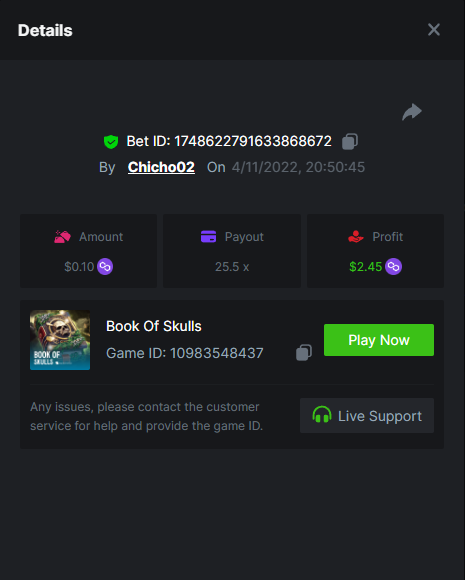Click the Details header title
This screenshot has height=580, width=465.
45,30
